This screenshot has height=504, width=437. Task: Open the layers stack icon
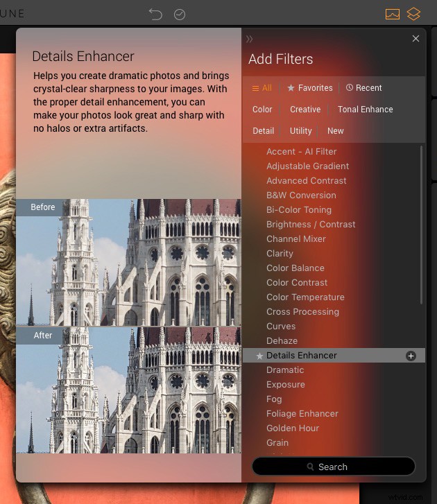tap(413, 14)
